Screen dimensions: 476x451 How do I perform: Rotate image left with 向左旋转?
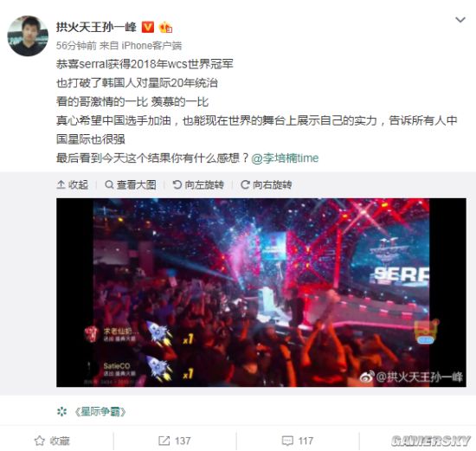coord(198,184)
